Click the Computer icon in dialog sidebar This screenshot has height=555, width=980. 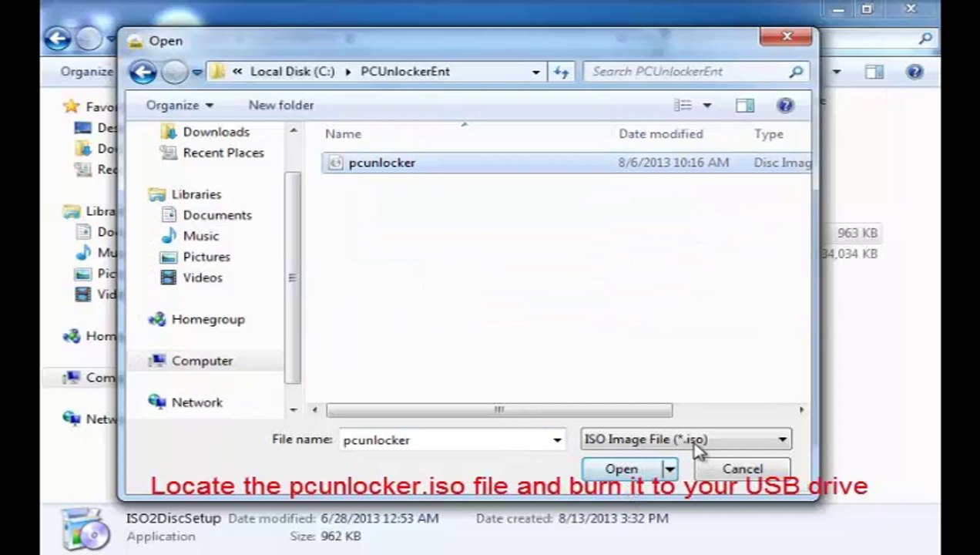point(157,360)
